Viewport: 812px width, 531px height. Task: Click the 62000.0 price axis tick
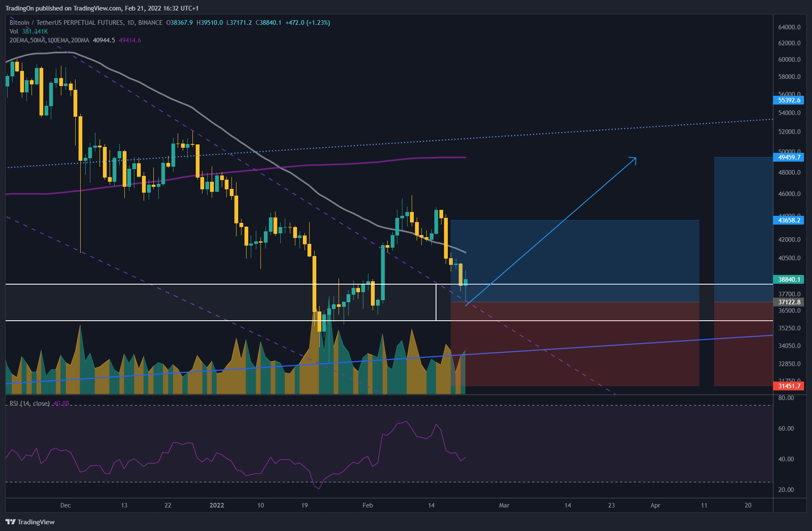pos(789,43)
